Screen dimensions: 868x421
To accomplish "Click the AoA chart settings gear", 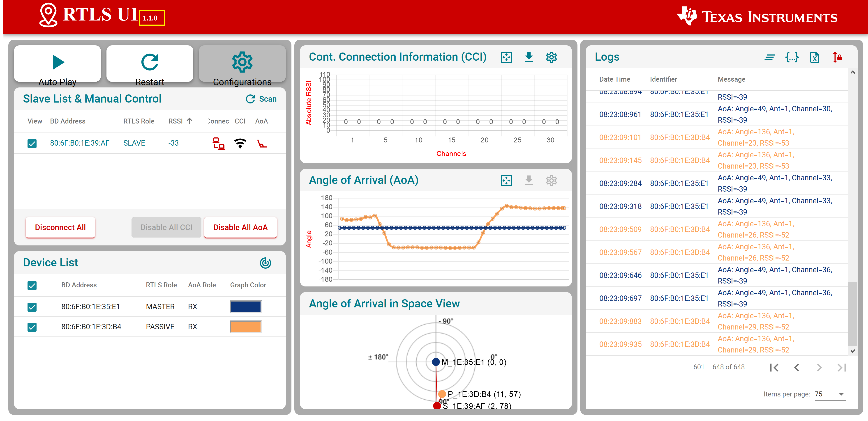I will 551,180.
